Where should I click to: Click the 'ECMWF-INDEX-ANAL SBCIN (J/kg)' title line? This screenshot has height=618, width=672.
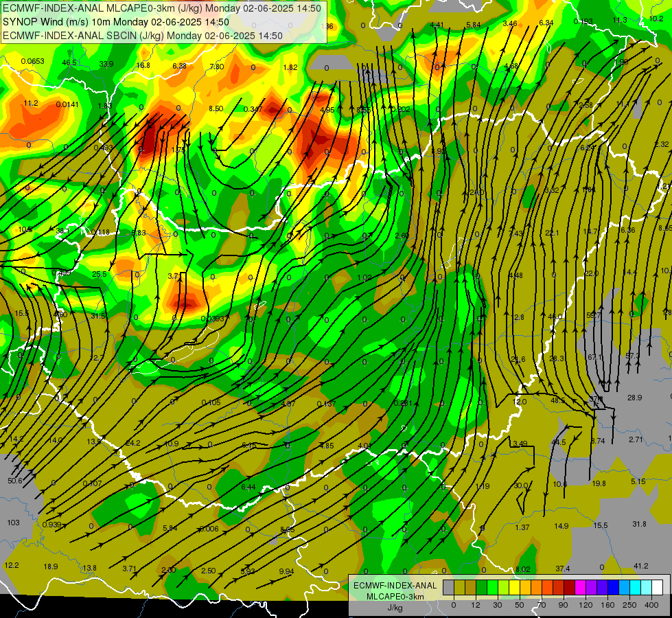click(143, 36)
